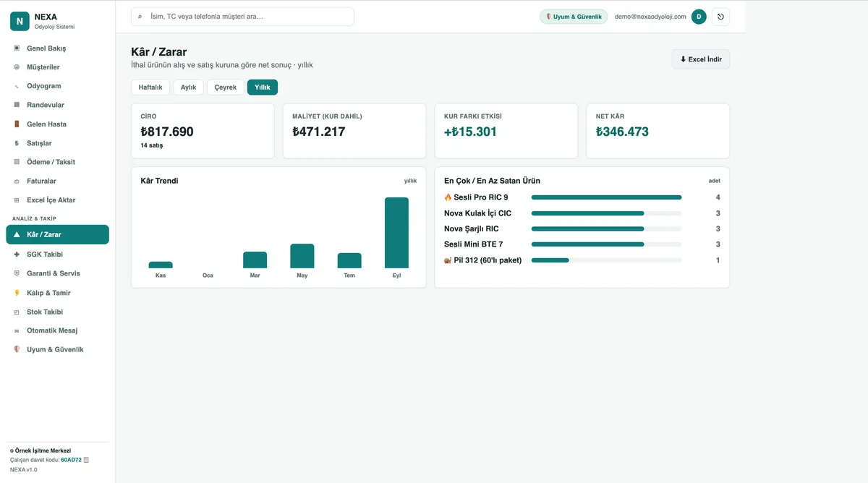The width and height of the screenshot is (868, 483).
Task: Select the Çeyrek period tab
Action: [226, 87]
